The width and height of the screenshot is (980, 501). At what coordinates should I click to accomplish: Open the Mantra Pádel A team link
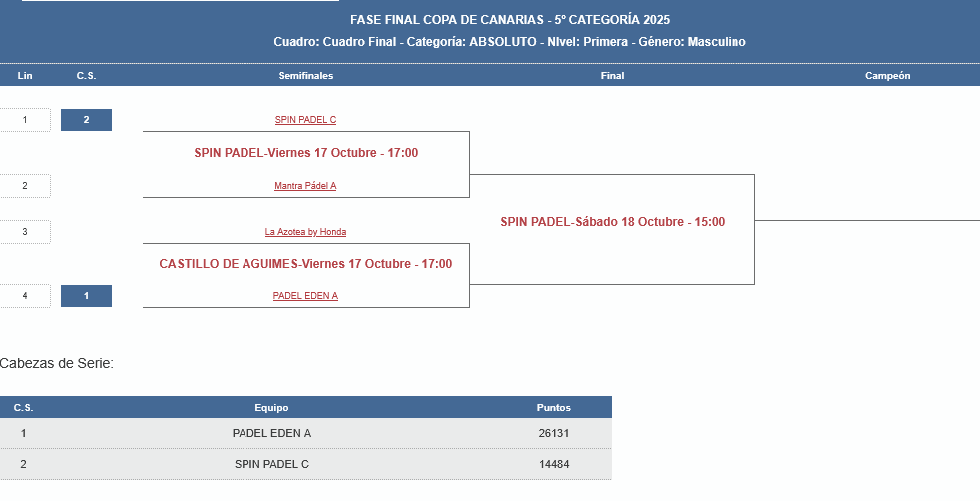click(305, 186)
